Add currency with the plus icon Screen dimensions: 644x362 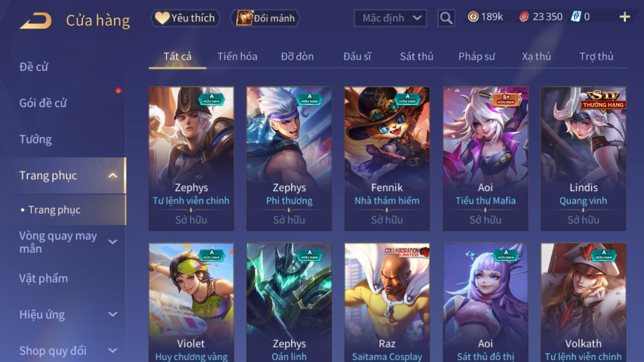(x=625, y=17)
